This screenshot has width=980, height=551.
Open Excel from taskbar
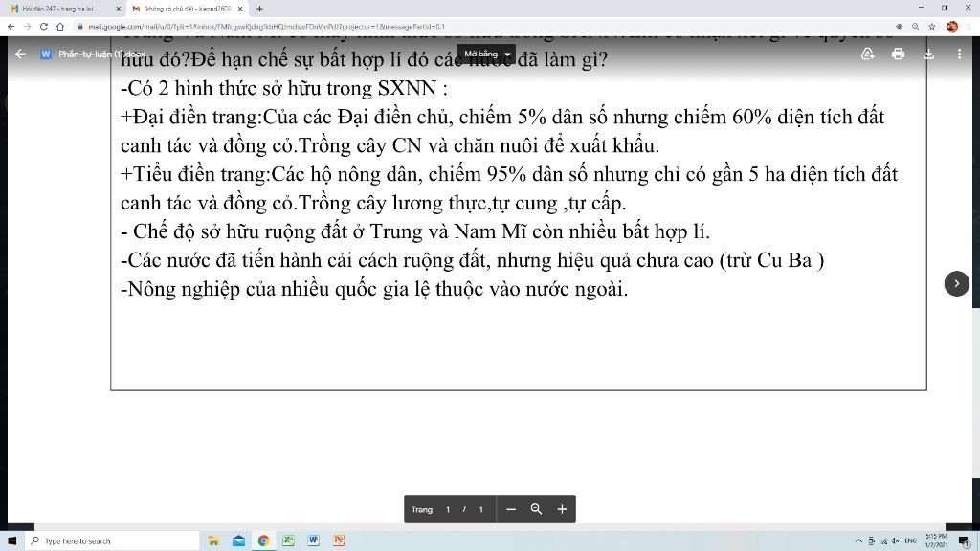click(289, 541)
